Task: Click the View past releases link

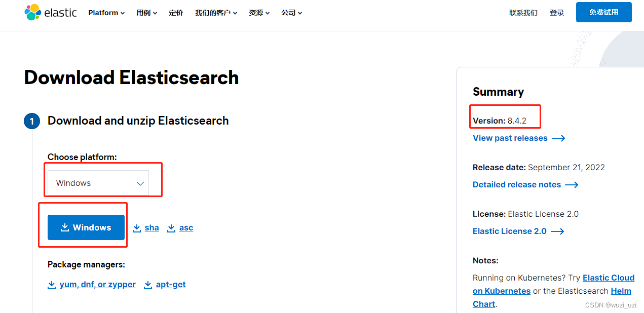Action: [510, 138]
